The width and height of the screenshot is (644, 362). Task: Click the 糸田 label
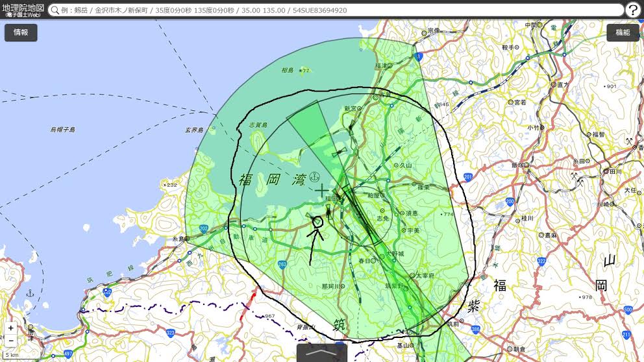579,161
